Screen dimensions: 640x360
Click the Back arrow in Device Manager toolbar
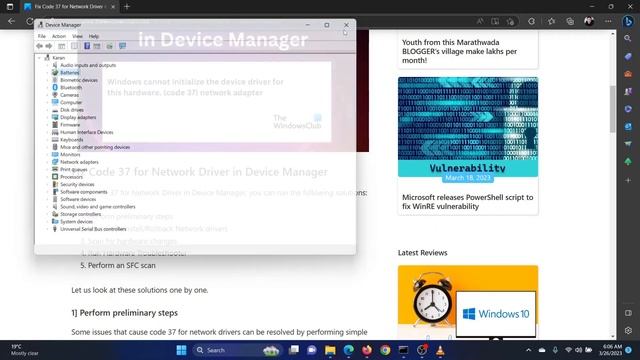(x=39, y=46)
